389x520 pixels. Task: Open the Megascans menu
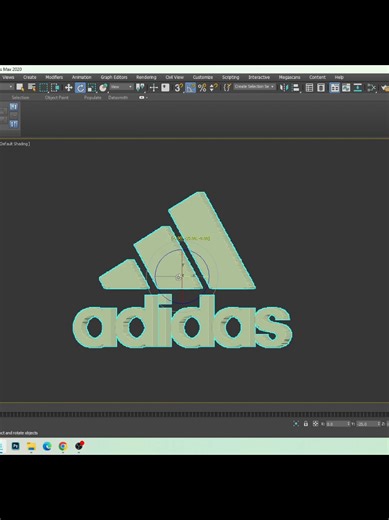click(x=289, y=77)
